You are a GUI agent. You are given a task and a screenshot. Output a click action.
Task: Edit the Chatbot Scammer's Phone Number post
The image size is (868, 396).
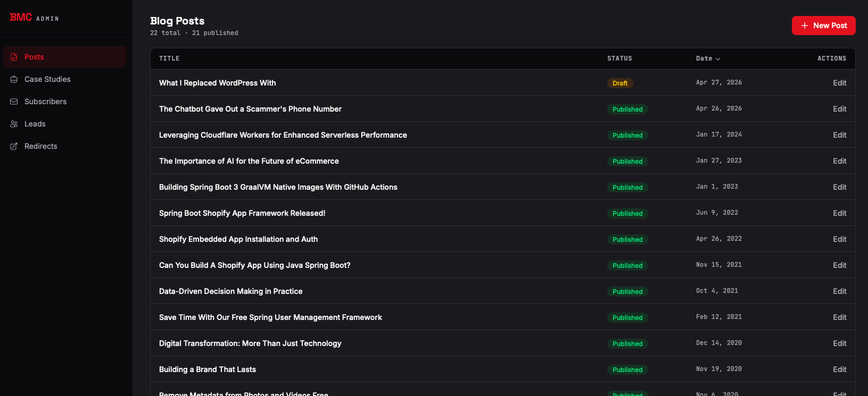[x=839, y=109]
